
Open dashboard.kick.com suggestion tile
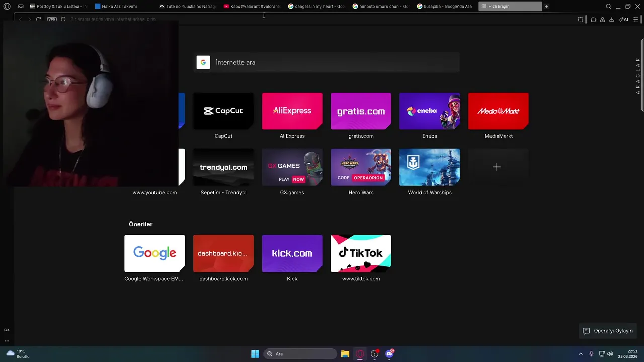pyautogui.click(x=223, y=253)
